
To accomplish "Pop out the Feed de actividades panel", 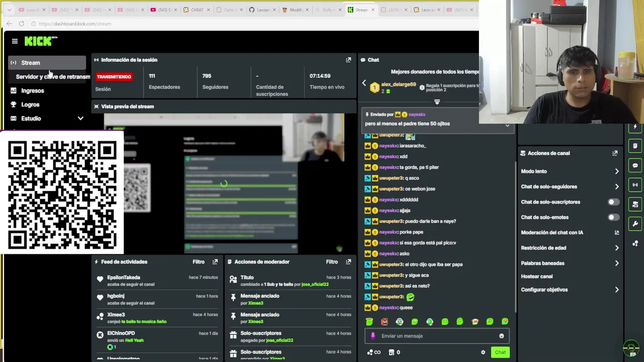I will pyautogui.click(x=215, y=262).
